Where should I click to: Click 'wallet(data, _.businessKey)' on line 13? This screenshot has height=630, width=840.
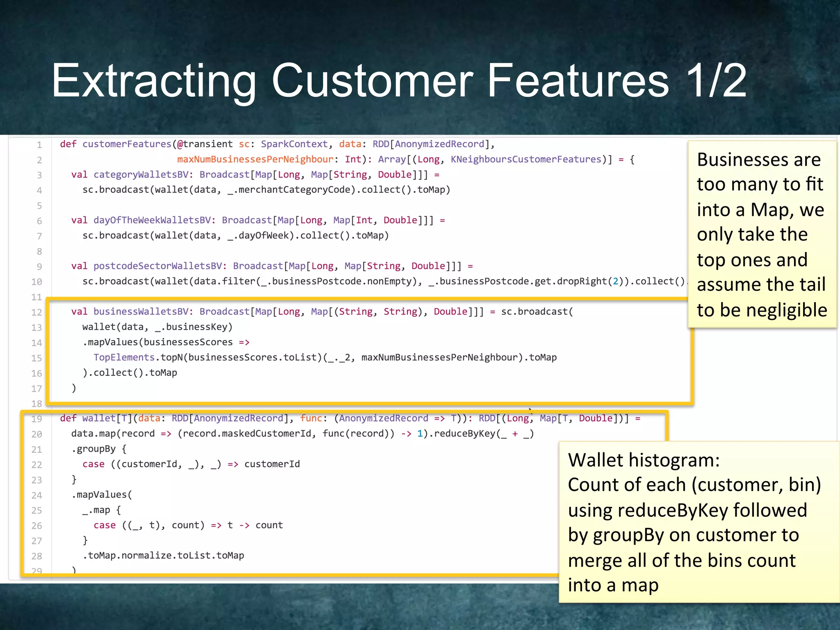[157, 327]
